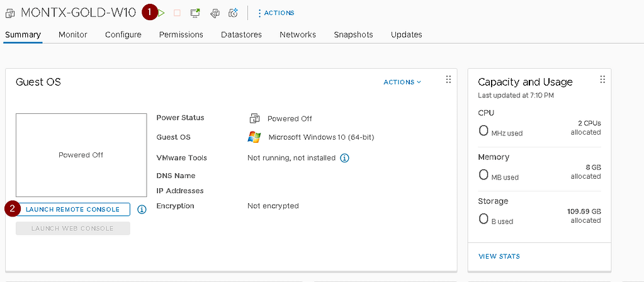Click the Take Snapshot icon in toolbar
This screenshot has height=282, width=644.
(x=233, y=13)
